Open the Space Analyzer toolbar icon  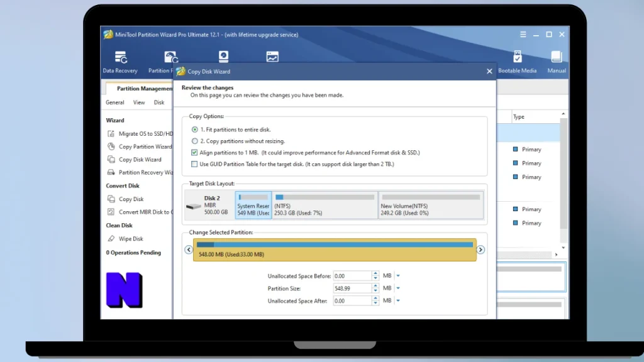[x=272, y=57]
